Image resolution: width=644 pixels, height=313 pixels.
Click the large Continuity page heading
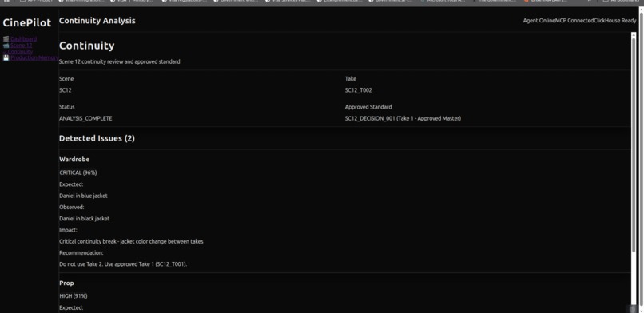(86, 46)
